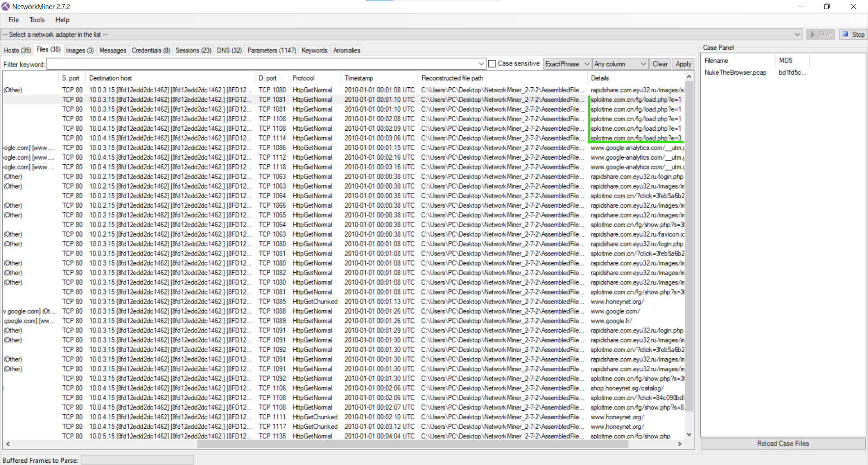Open the Tools menu
The image size is (868, 465).
pos(37,20)
